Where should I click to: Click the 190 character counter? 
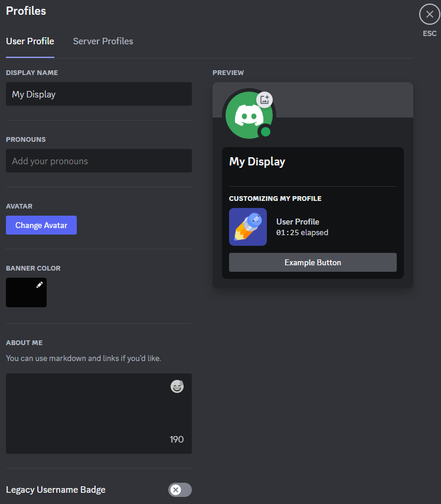pyautogui.click(x=177, y=440)
